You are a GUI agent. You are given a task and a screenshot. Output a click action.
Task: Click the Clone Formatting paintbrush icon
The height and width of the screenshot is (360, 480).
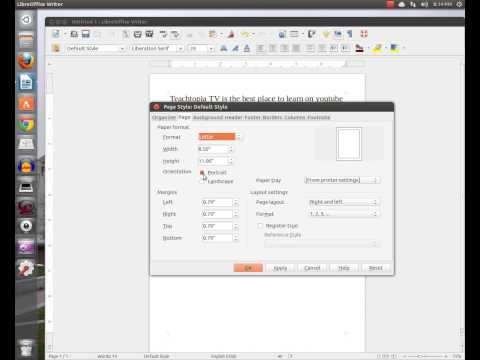click(x=231, y=34)
